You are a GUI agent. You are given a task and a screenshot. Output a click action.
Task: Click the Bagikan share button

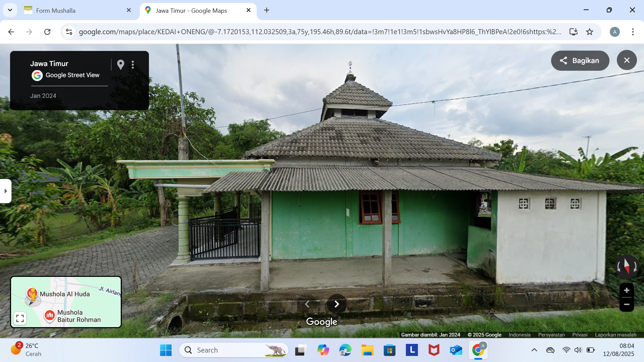pyautogui.click(x=580, y=61)
